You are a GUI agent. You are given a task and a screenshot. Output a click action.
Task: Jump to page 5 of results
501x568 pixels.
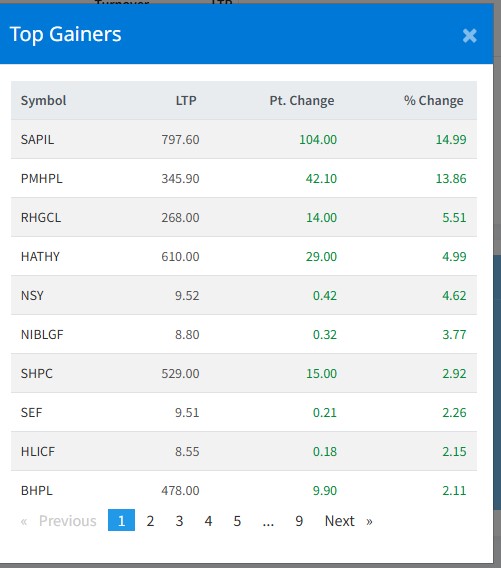237,521
